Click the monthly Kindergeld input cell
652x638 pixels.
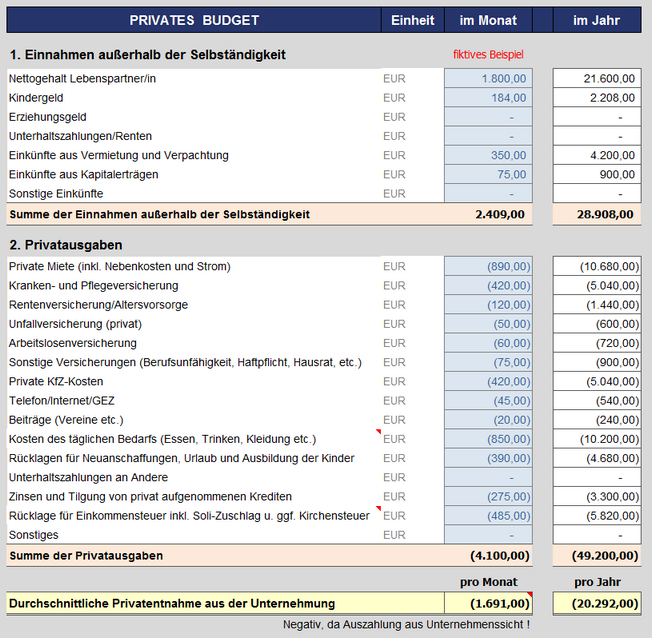click(x=488, y=98)
